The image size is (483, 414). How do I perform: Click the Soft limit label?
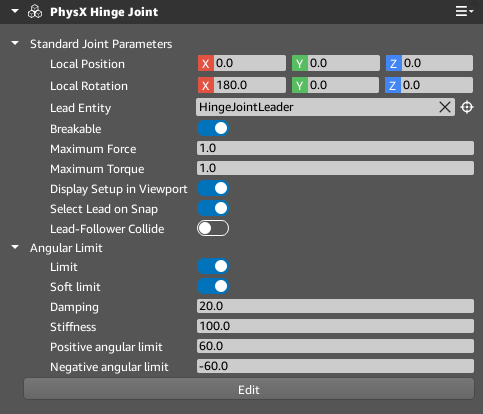[x=75, y=287]
